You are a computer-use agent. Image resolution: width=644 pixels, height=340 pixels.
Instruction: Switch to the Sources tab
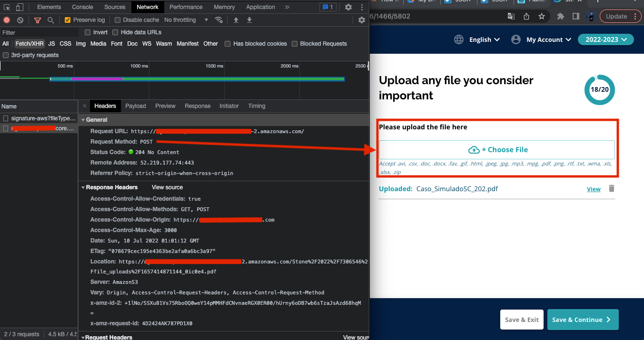(x=115, y=7)
